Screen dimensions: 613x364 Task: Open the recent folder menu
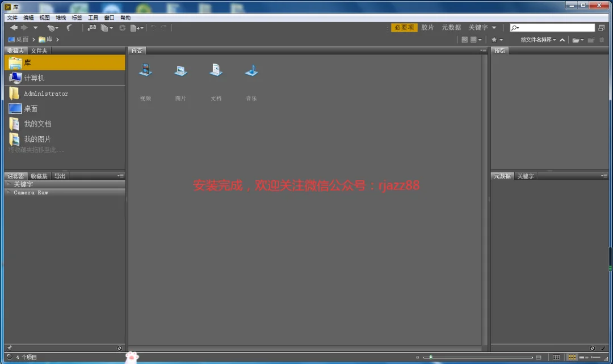click(578, 40)
